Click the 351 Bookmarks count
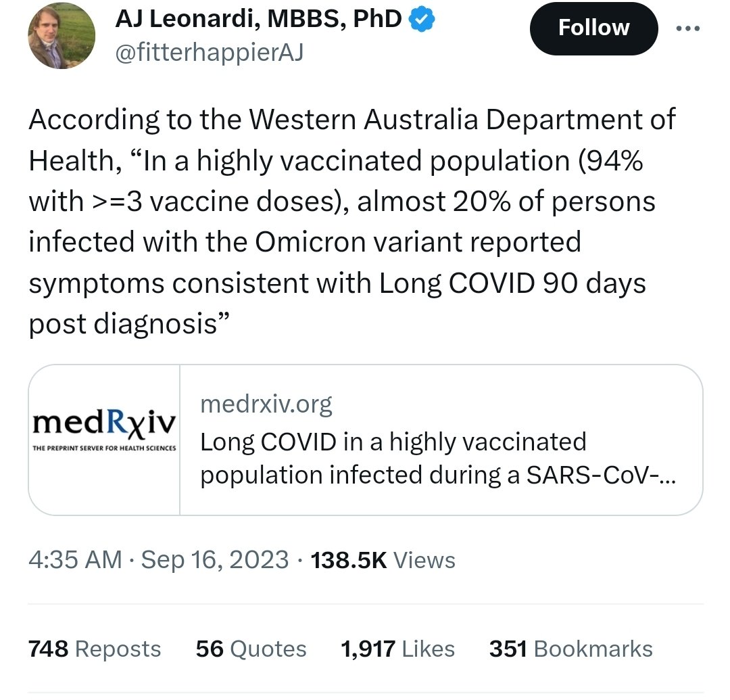 pyautogui.click(x=570, y=649)
